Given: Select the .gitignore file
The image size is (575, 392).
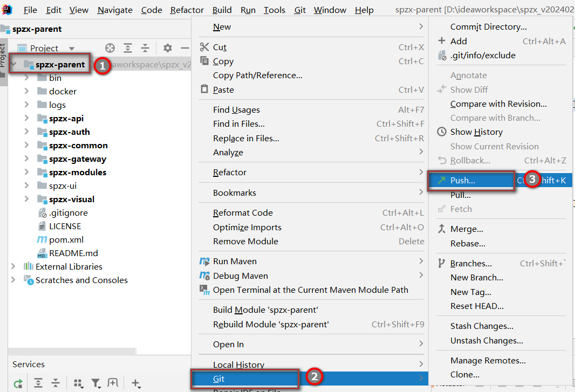Looking at the screenshot, I should pyautogui.click(x=68, y=212).
